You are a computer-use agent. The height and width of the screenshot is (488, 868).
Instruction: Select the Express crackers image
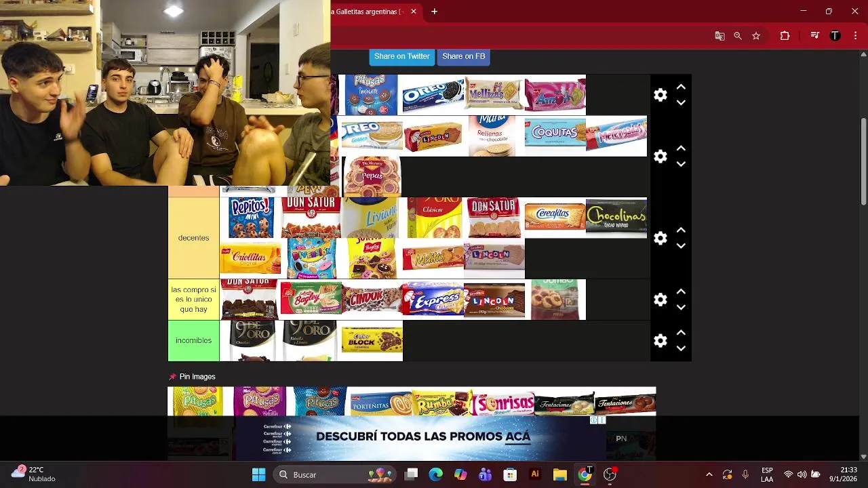click(433, 300)
